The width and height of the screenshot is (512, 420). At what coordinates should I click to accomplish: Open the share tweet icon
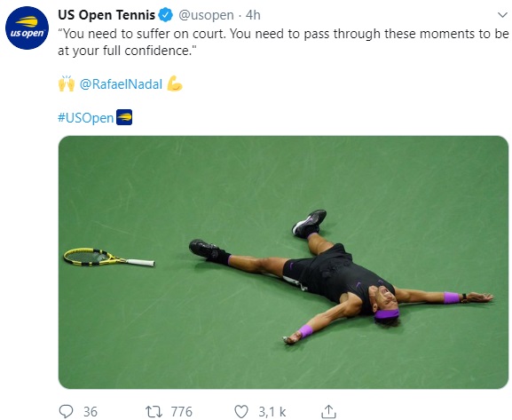(x=328, y=411)
